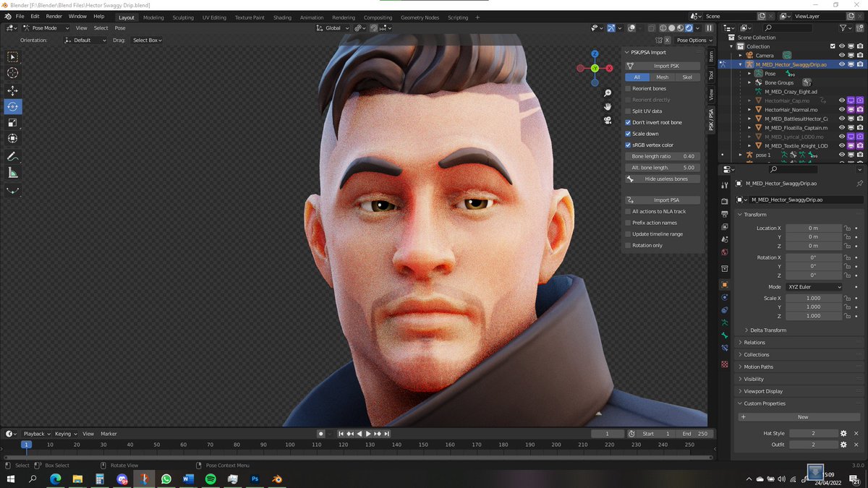Screen dimensions: 868x488
Task: Open the Select Box drag dropdown
Action: coord(147,40)
